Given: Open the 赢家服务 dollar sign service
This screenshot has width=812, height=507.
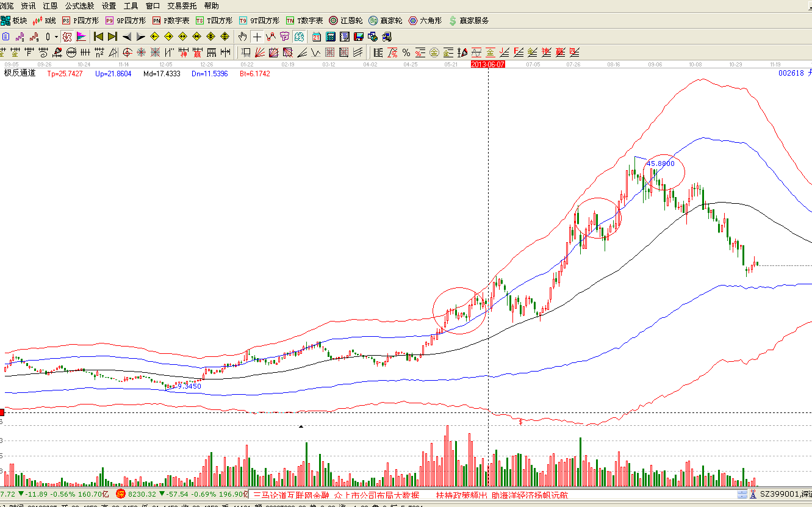Looking at the screenshot, I should [x=469, y=21].
